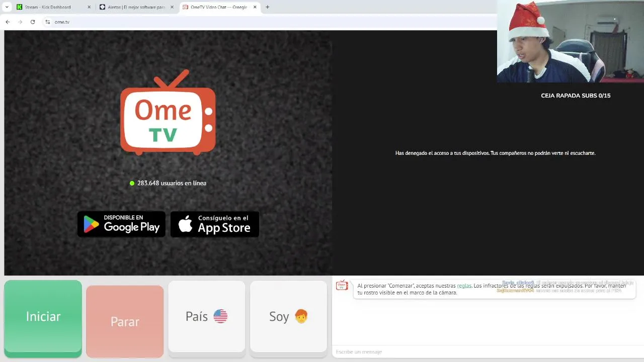Click the green online users indicator dot
The height and width of the screenshot is (362, 644).
pyautogui.click(x=132, y=183)
